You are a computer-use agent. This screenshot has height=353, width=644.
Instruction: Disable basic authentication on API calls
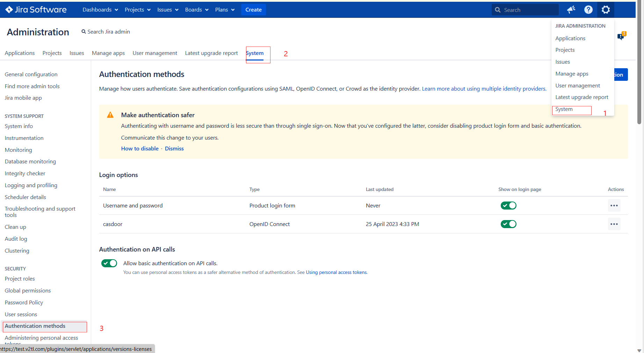coord(109,263)
